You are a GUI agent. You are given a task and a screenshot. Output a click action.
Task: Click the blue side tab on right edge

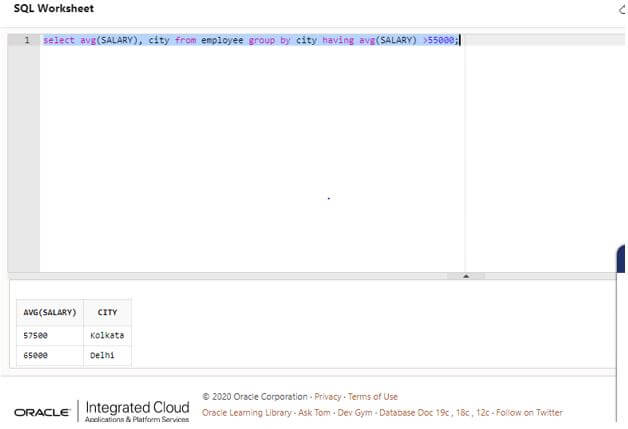(x=621, y=259)
